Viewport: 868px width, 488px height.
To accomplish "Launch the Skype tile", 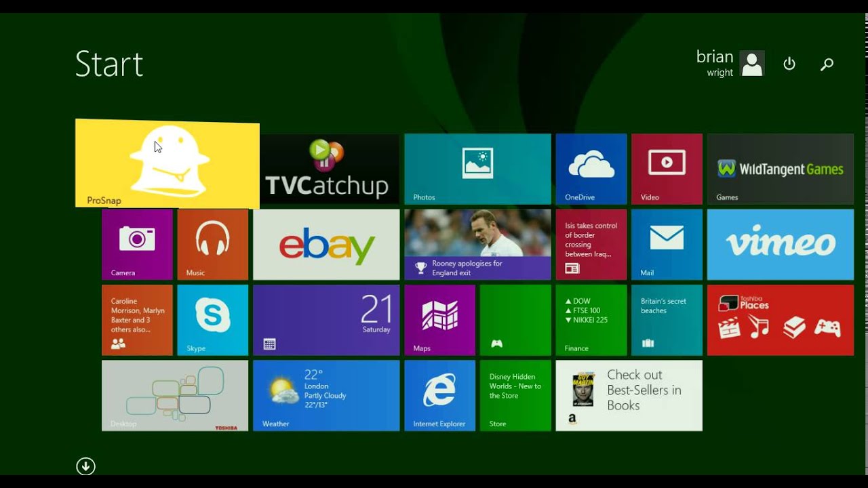I will 213,320.
